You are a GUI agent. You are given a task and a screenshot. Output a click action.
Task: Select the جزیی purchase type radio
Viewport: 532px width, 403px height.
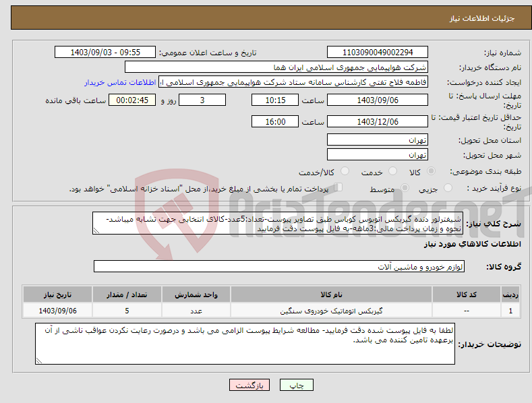click(448, 188)
